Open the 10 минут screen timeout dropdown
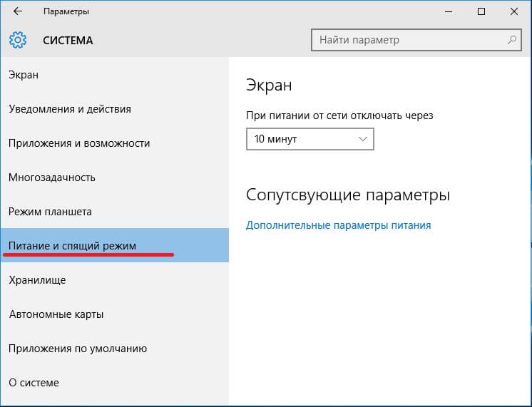The height and width of the screenshot is (407, 532). (310, 139)
